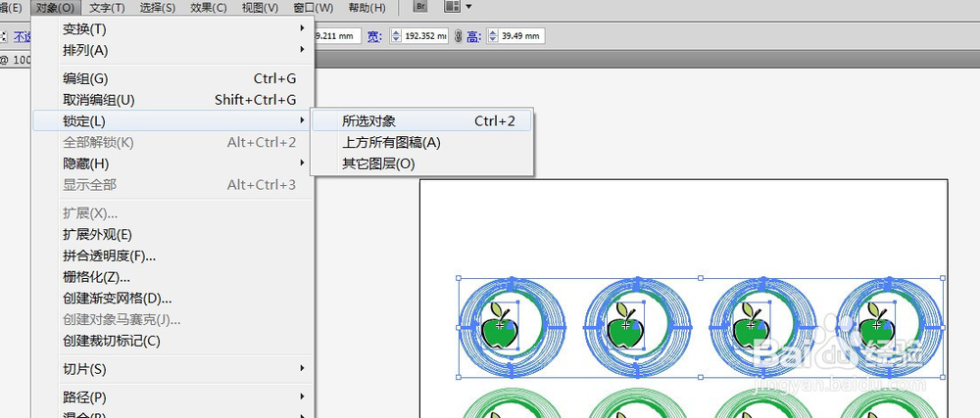This screenshot has height=418, width=980.
Task: Open the 选择(S) menu
Action: 158,8
